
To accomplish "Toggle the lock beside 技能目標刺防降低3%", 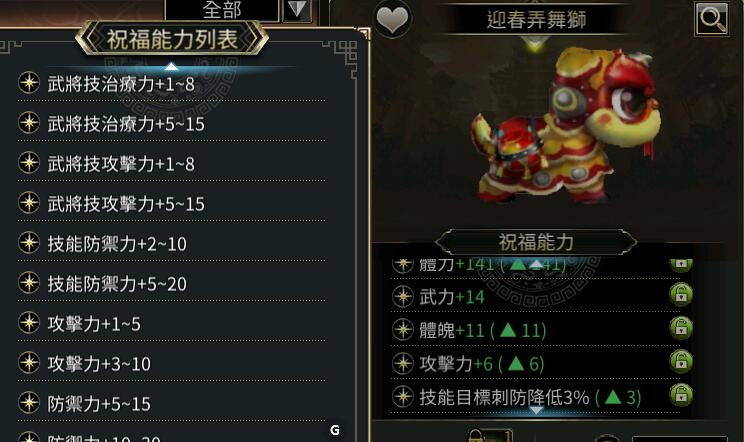I will tap(681, 395).
